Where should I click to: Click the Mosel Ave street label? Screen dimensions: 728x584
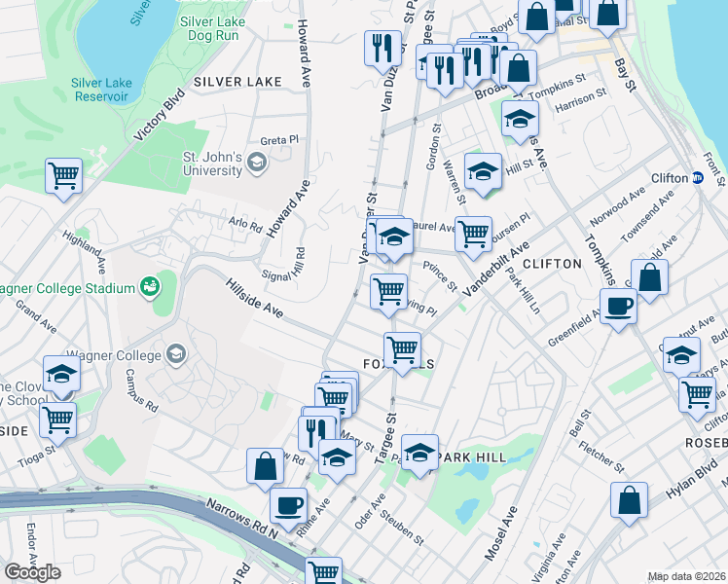(500, 533)
